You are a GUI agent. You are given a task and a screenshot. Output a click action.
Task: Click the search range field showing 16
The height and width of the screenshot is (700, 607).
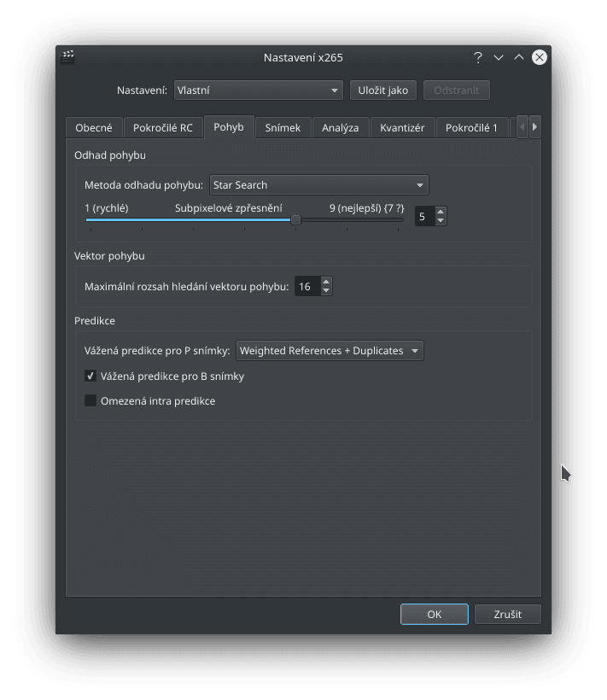pos(307,287)
